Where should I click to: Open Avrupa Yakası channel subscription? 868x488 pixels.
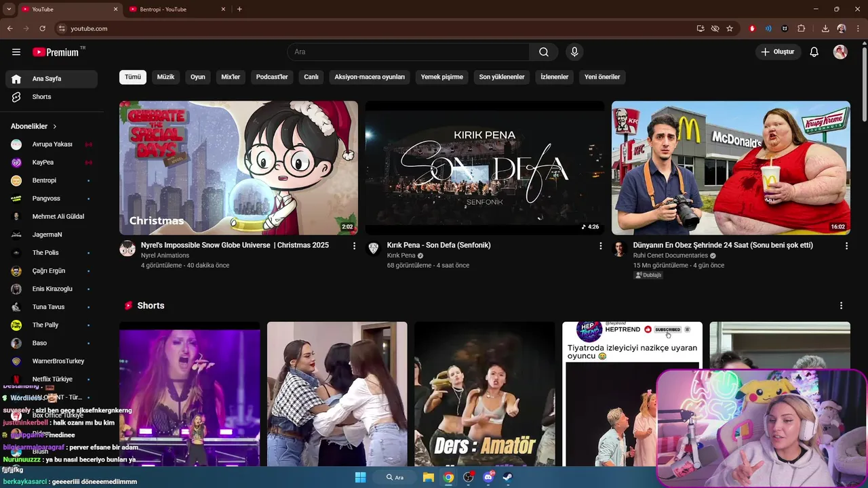(x=52, y=144)
